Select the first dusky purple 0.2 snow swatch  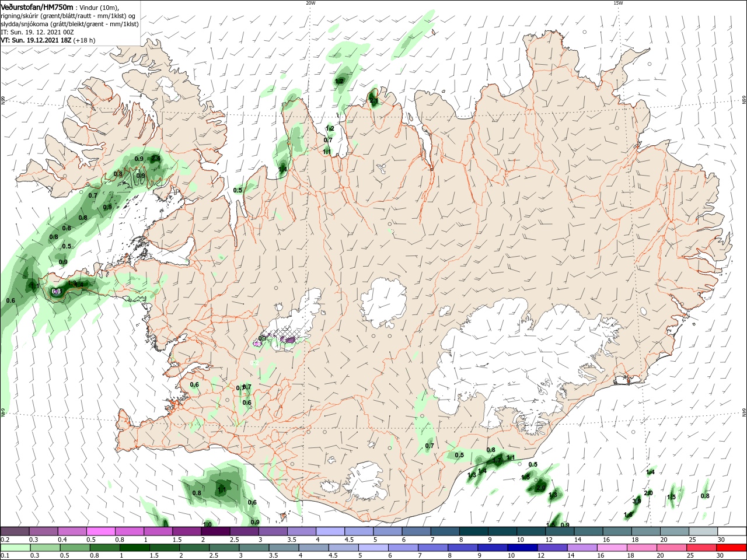tap(15, 531)
